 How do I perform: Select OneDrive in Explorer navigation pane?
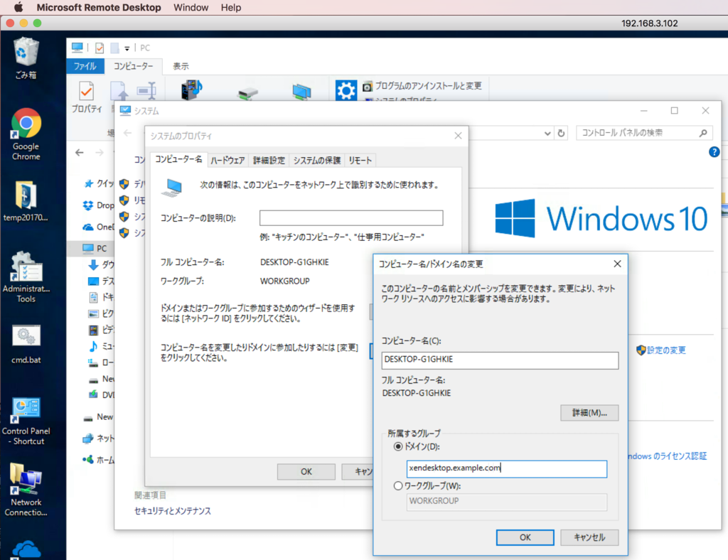coord(98,227)
